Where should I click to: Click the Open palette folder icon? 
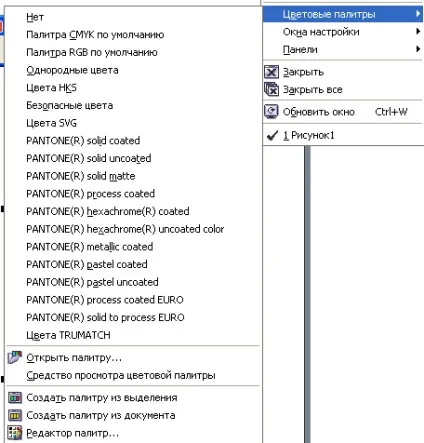click(15, 357)
